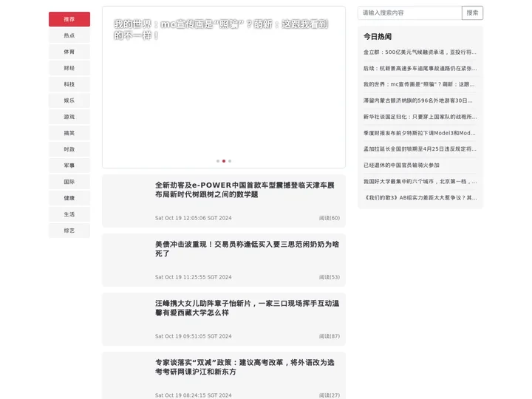Select the 推荐 category tab
The width and height of the screenshot is (532, 399).
[x=69, y=19]
